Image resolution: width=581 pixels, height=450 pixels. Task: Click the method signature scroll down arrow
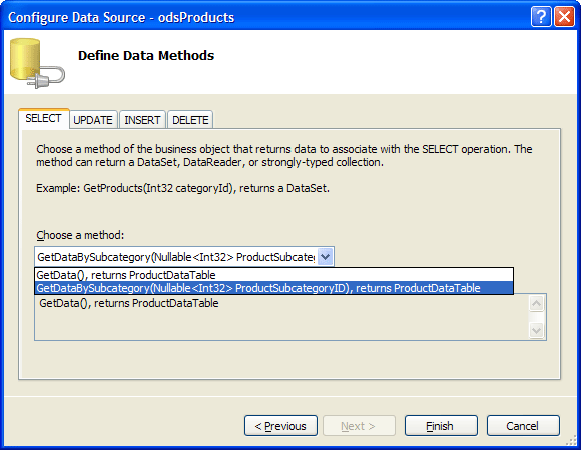[x=537, y=330]
